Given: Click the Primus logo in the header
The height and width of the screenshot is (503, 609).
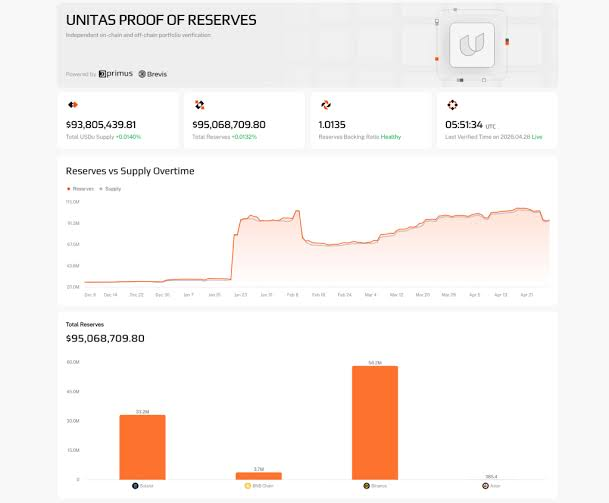Looking at the screenshot, I should pyautogui.click(x=116, y=74).
